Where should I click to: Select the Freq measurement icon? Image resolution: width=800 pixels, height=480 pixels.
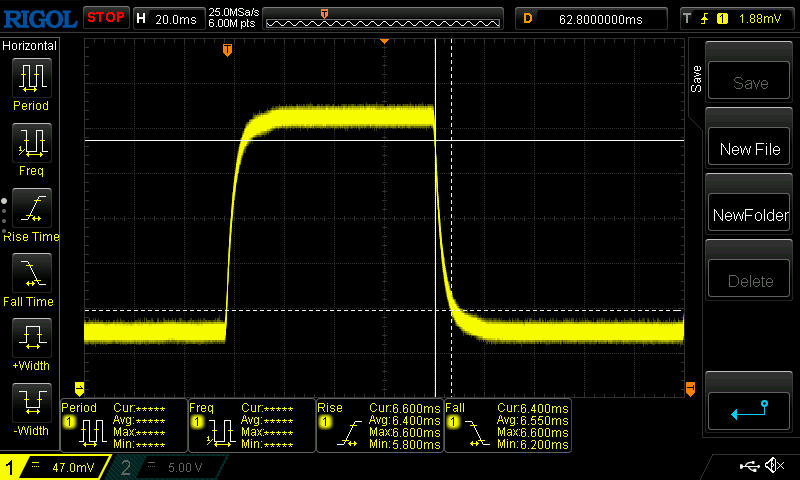click(30, 144)
